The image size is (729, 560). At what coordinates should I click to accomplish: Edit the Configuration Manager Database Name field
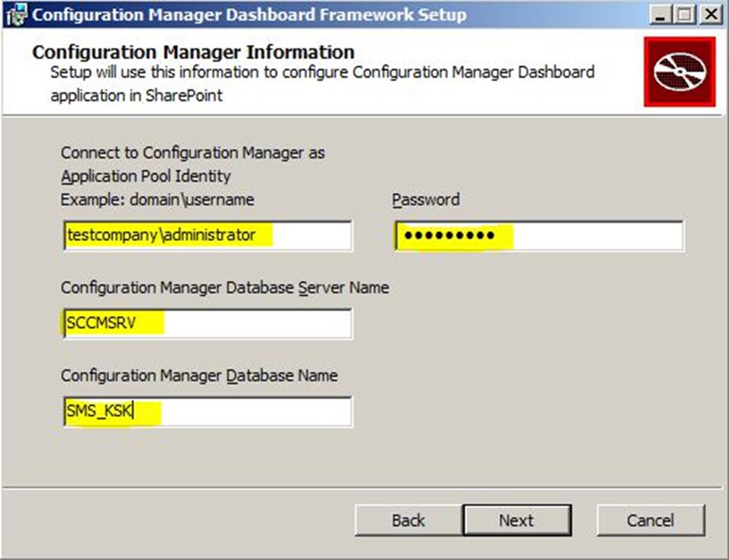208,411
